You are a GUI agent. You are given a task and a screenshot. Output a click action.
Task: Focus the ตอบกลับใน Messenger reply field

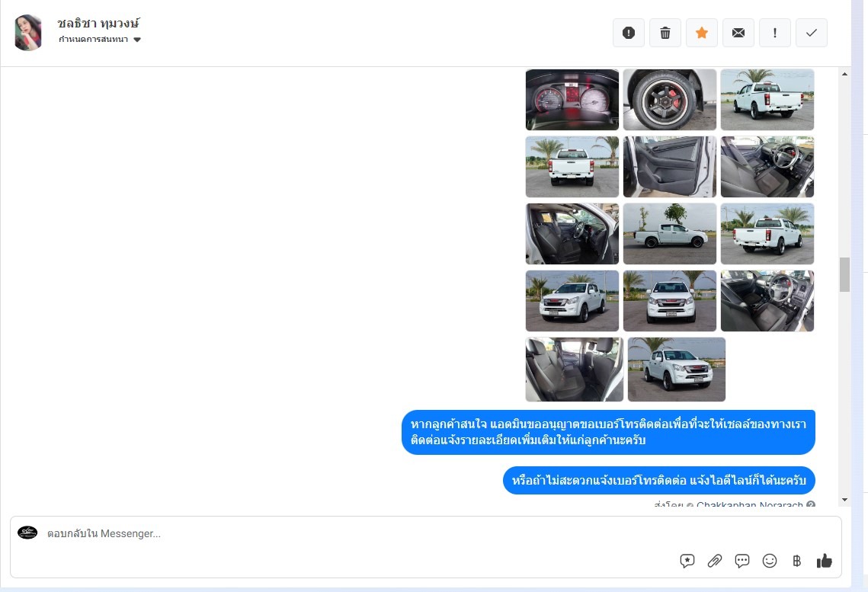426,546
